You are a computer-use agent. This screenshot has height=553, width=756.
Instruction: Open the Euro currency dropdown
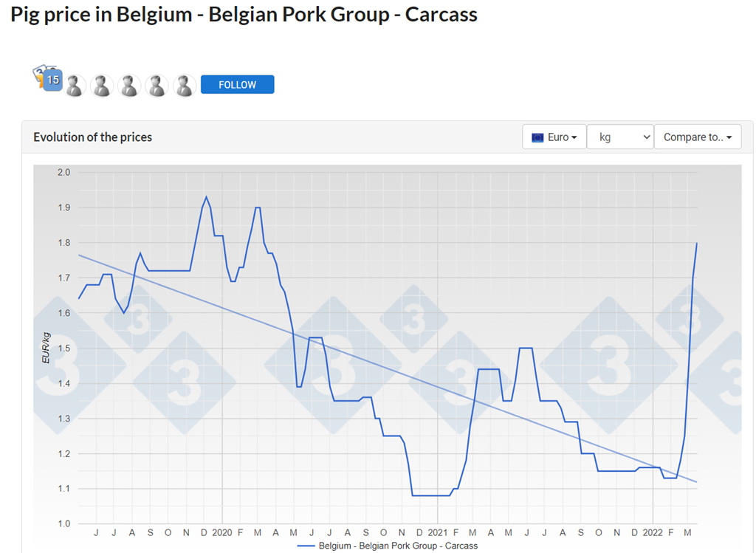coord(554,137)
